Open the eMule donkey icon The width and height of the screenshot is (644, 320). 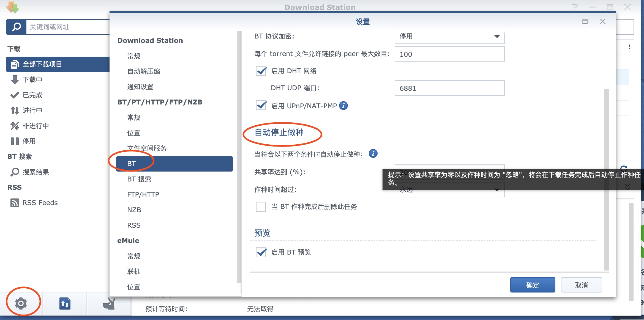click(x=109, y=304)
